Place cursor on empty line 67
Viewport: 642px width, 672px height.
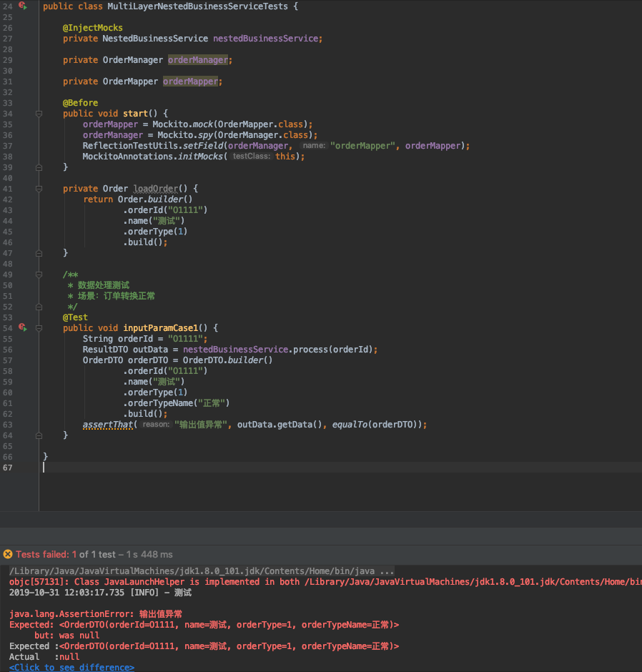tap(143, 468)
